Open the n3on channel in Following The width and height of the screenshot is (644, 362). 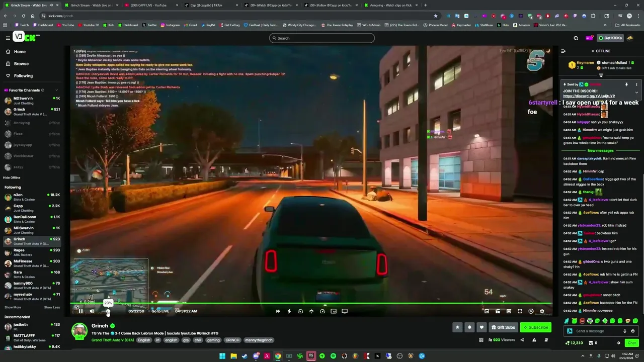pos(32,197)
